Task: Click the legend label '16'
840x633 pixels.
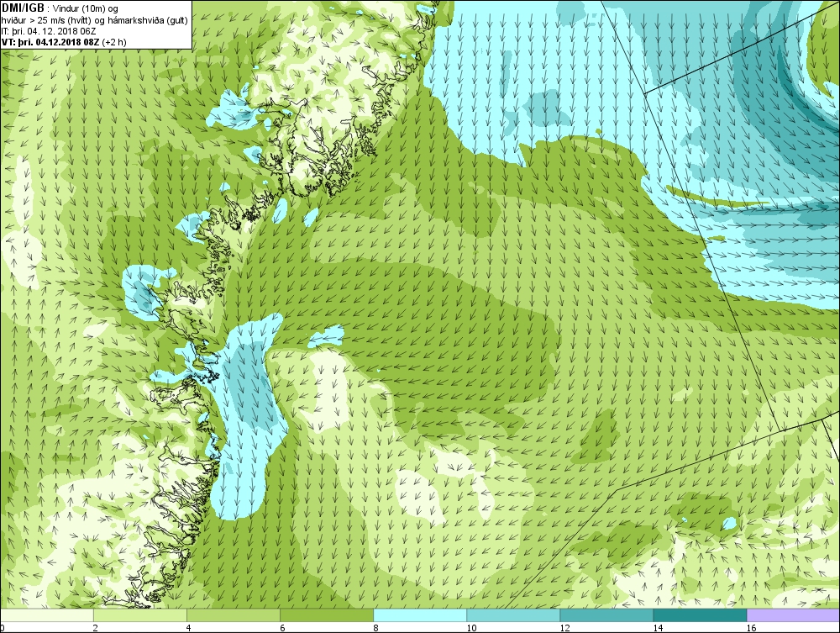Action: click(750, 628)
